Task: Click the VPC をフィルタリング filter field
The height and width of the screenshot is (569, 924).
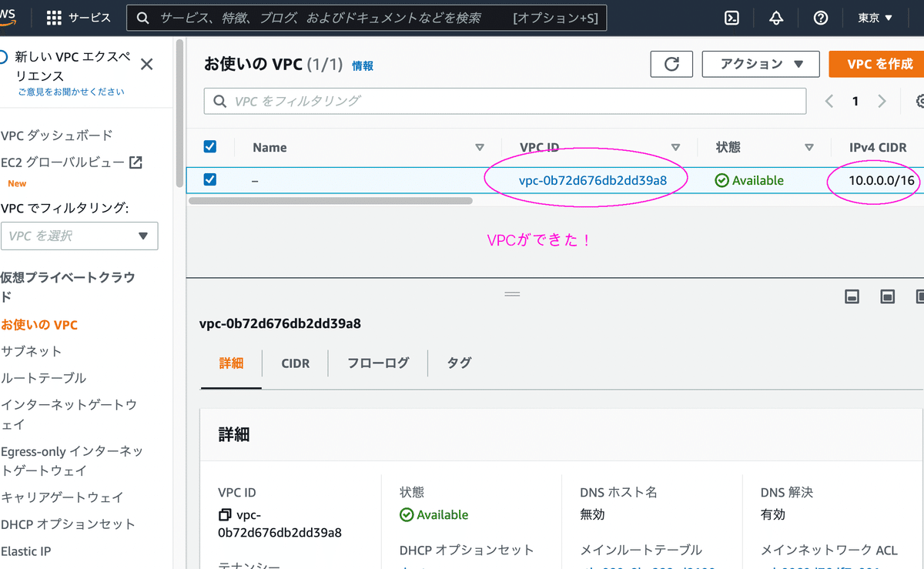Action: click(505, 101)
